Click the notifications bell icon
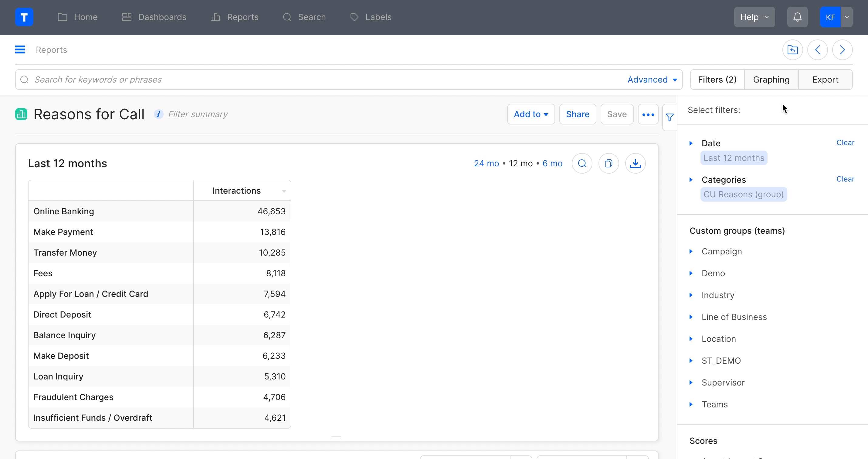This screenshot has height=459, width=868. pos(797,17)
